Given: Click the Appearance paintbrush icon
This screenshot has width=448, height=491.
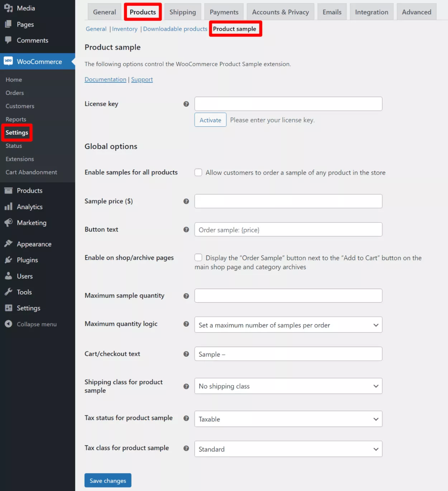Looking at the screenshot, I should click(8, 244).
